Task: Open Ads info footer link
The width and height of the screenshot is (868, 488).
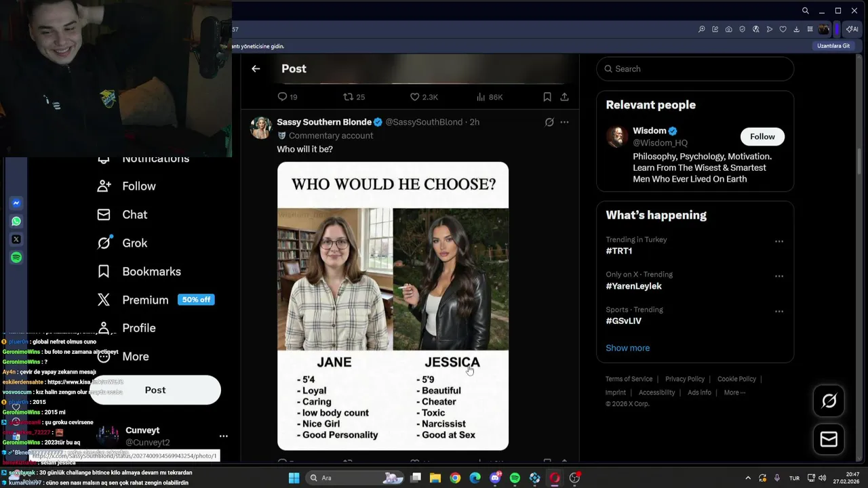Action: [x=699, y=392]
